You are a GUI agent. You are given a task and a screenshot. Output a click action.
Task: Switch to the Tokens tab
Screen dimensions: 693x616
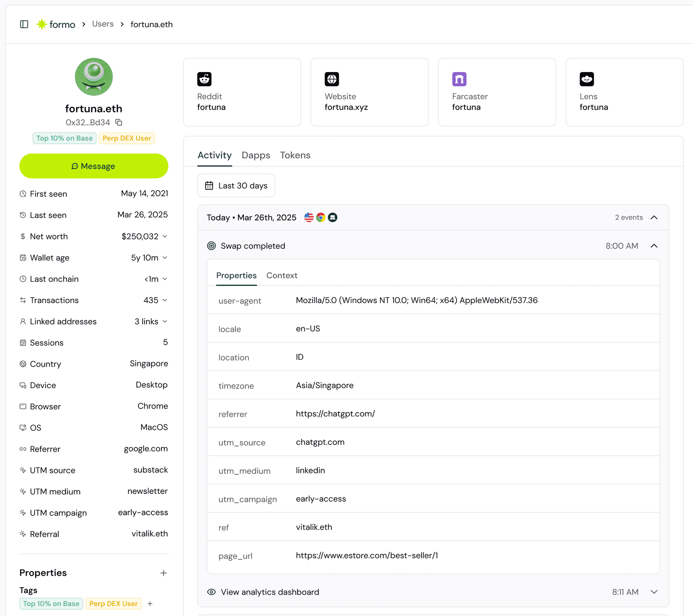[295, 155]
